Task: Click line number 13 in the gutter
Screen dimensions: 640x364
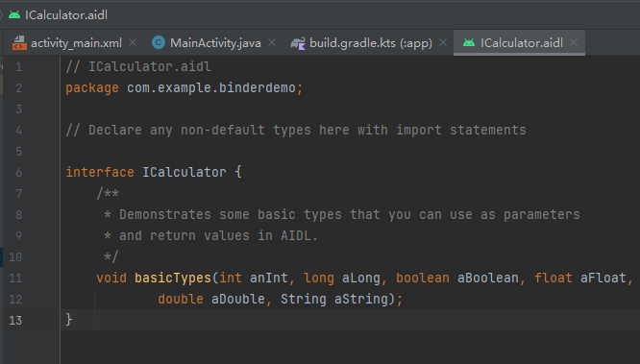Action: click(x=15, y=321)
